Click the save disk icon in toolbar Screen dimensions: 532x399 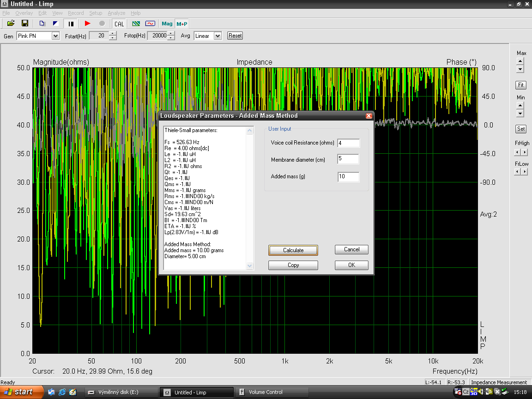(25, 24)
